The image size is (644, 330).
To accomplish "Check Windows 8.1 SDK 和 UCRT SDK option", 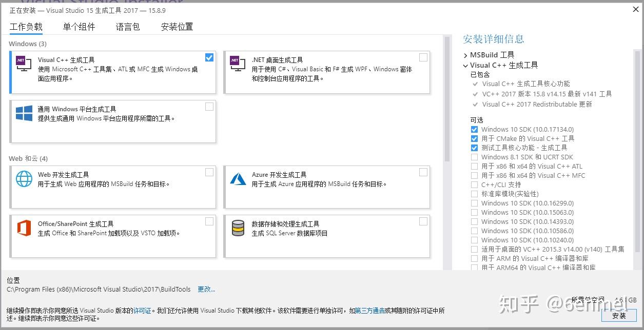I will (x=474, y=157).
